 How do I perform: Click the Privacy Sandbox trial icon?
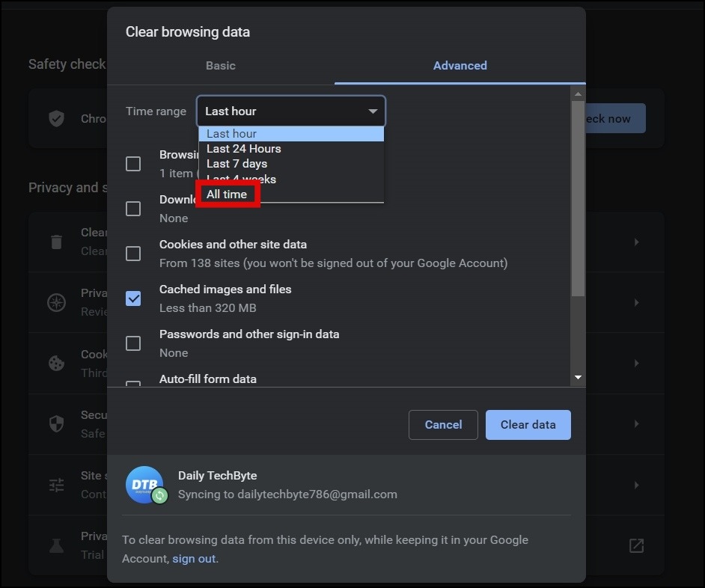point(56,545)
